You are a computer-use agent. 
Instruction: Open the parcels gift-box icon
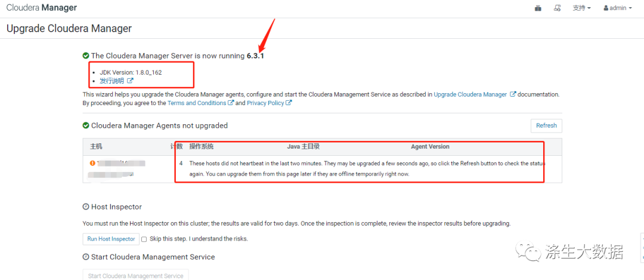[538, 8]
